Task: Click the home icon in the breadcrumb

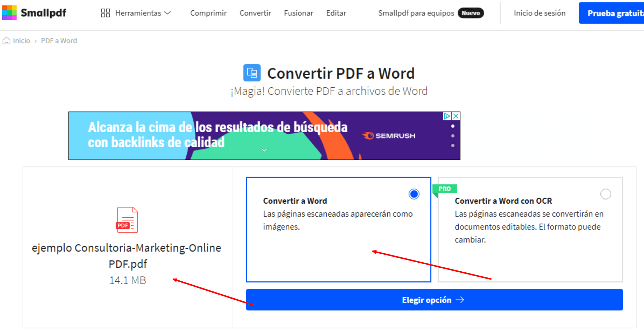Action: (6, 41)
